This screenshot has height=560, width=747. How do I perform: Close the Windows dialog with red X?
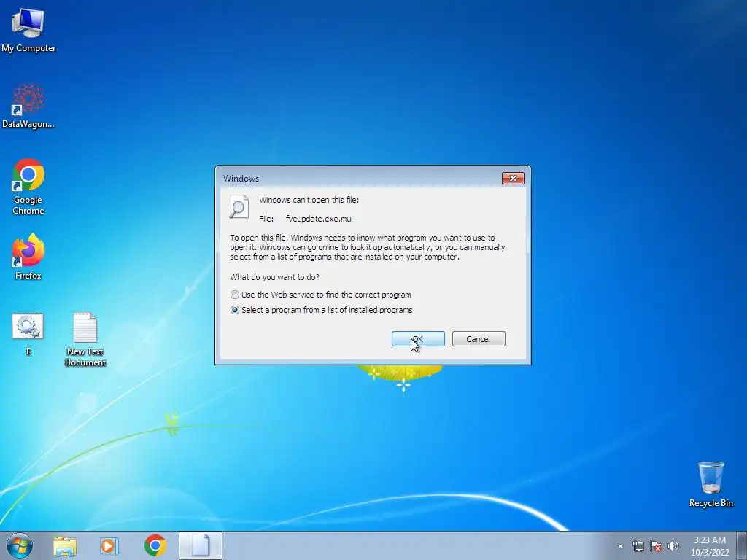tap(513, 178)
